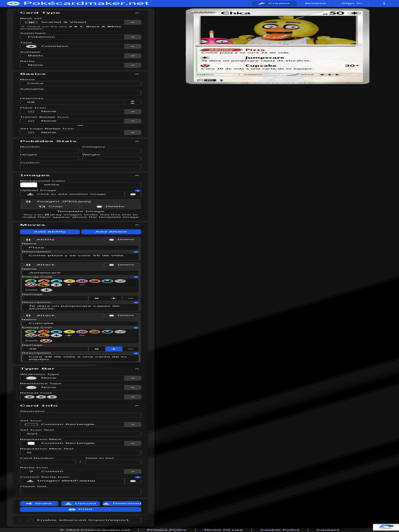The image size is (399, 532).
Task: Open the Sign In menu item
Action: [x=352, y=4]
